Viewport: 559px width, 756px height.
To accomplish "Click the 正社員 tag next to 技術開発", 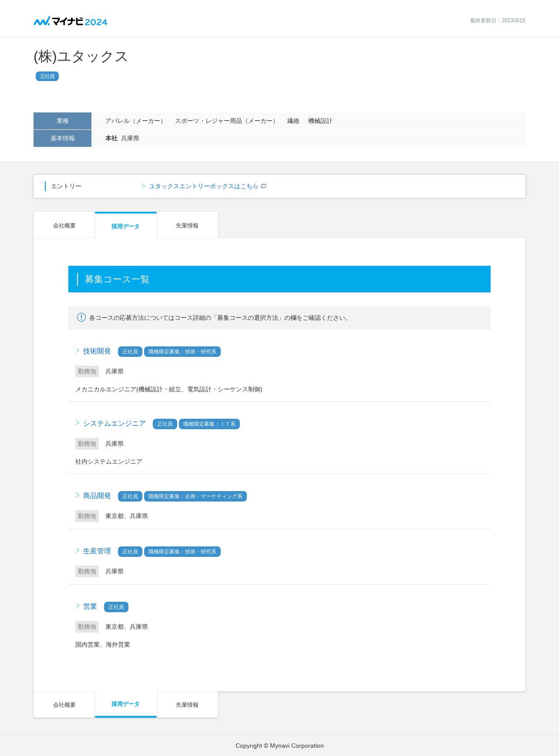I will (130, 352).
